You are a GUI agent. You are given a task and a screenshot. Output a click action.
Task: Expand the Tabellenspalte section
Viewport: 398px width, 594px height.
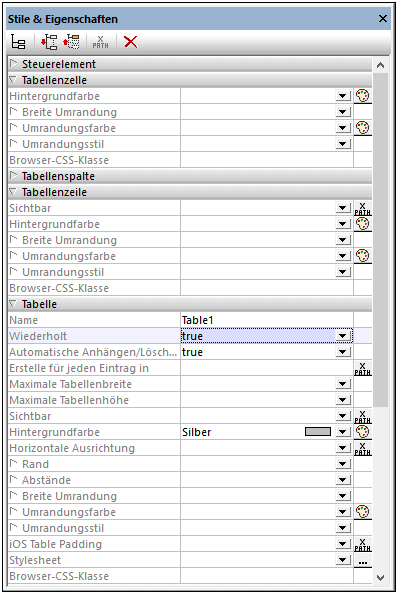tap(14, 176)
